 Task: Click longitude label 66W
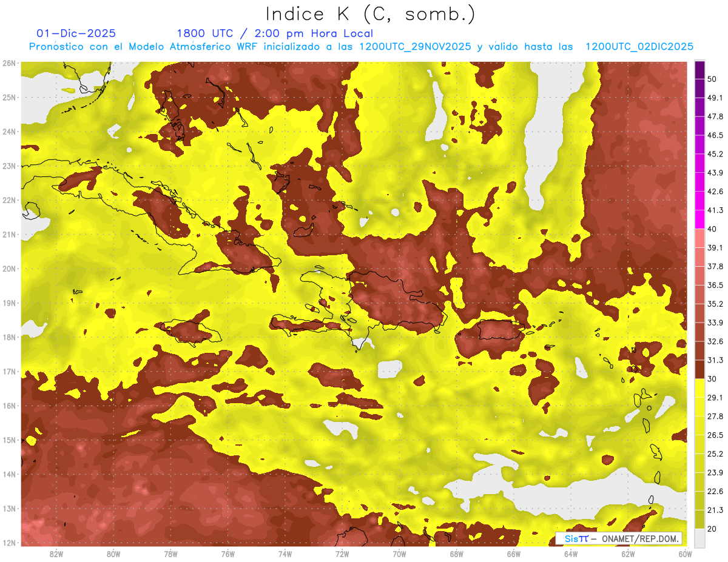(x=513, y=554)
